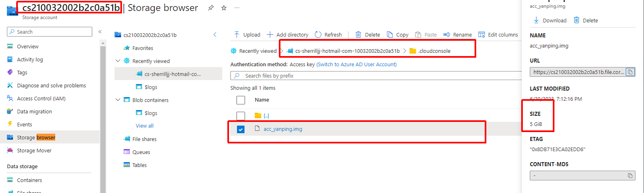Screen dimensions: 644x193
Task: Collapse the Recently viewed tree node
Action: 118,61
